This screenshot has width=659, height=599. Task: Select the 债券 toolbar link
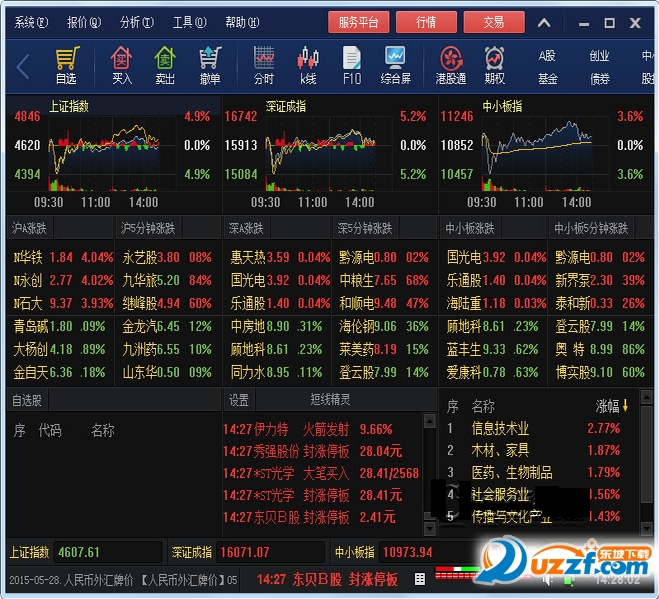(x=599, y=78)
